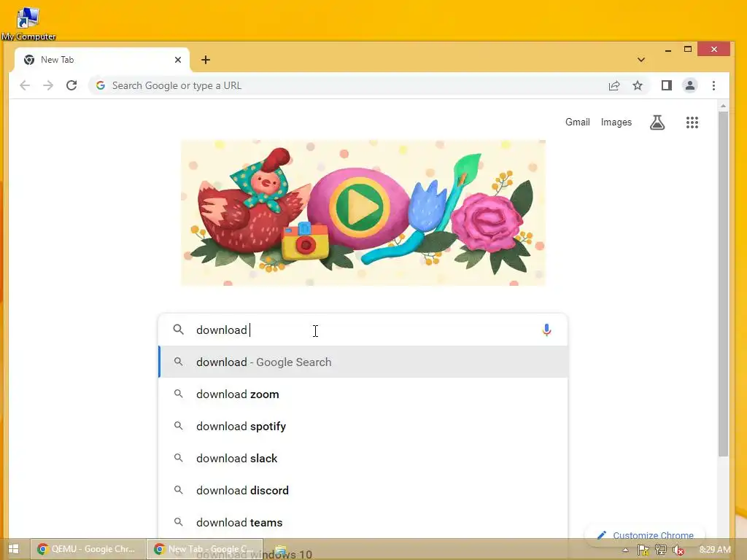
Task: Play the Google Doodle
Action: (x=360, y=206)
